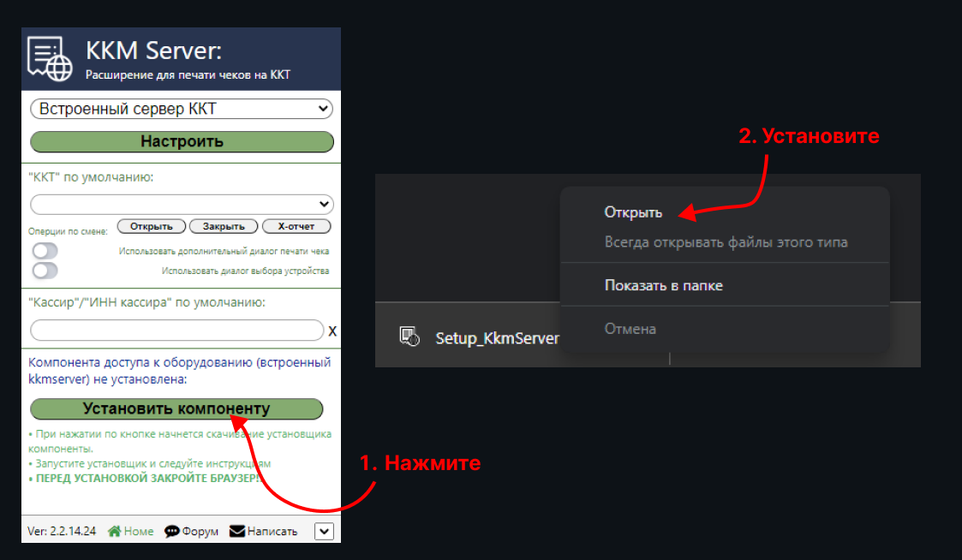Clear cashier field with the X button
The image size is (962, 560).
pyautogui.click(x=332, y=331)
